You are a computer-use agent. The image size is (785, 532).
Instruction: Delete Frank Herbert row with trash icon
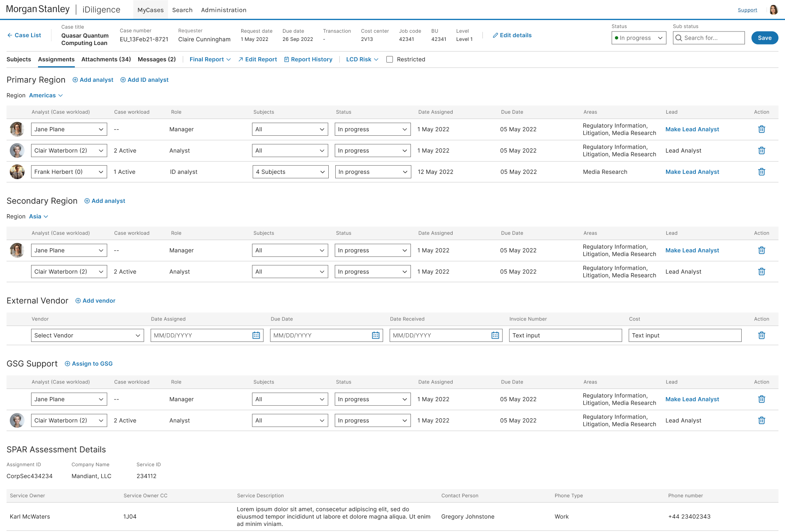(x=761, y=172)
